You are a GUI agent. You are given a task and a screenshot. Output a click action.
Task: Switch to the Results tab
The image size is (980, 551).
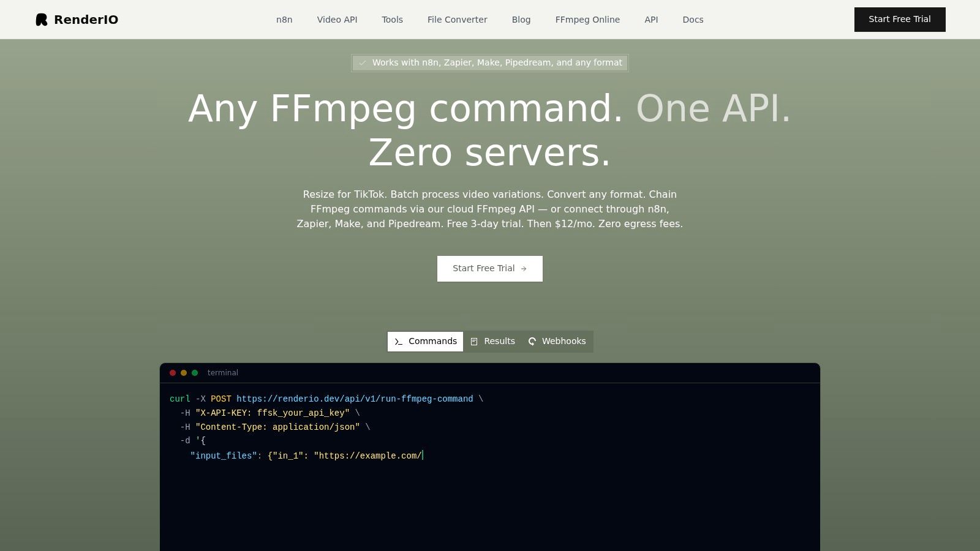492,342
